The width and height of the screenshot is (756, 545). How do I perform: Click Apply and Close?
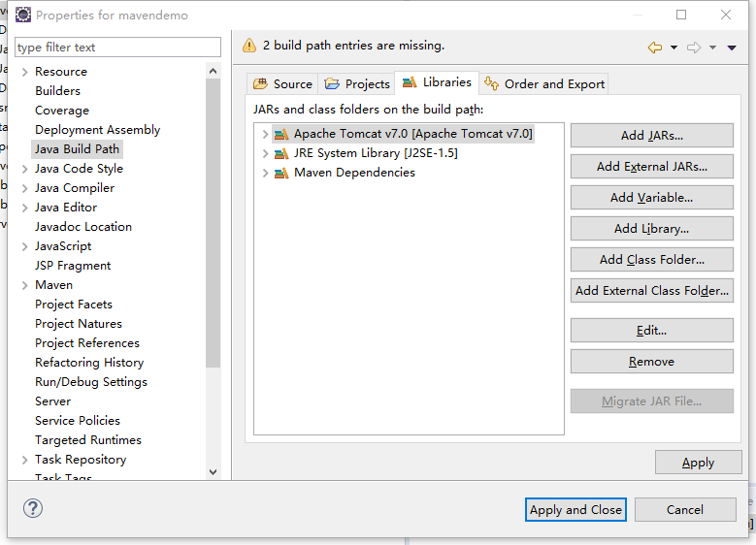575,510
